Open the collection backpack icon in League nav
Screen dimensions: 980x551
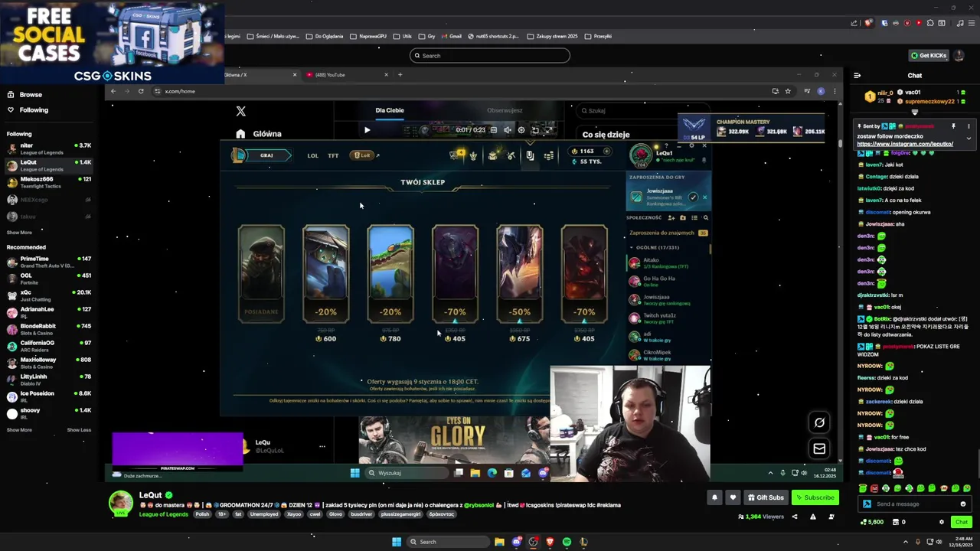(492, 155)
